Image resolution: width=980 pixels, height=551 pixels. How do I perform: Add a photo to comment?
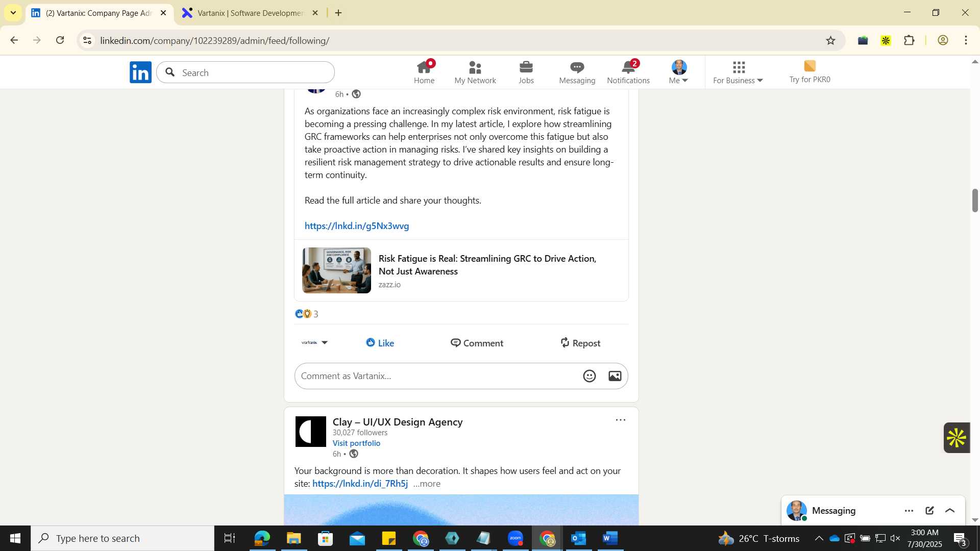point(615,376)
